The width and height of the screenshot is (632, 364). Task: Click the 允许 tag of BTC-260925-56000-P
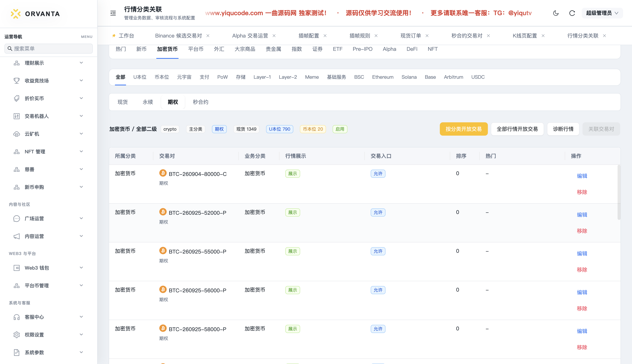378,290
